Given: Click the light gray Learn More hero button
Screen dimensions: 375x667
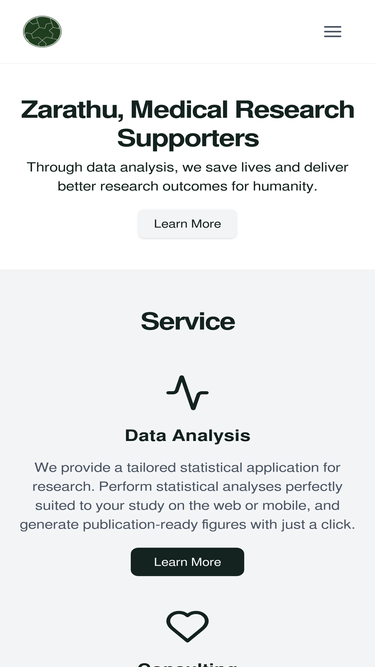Looking at the screenshot, I should [188, 224].
